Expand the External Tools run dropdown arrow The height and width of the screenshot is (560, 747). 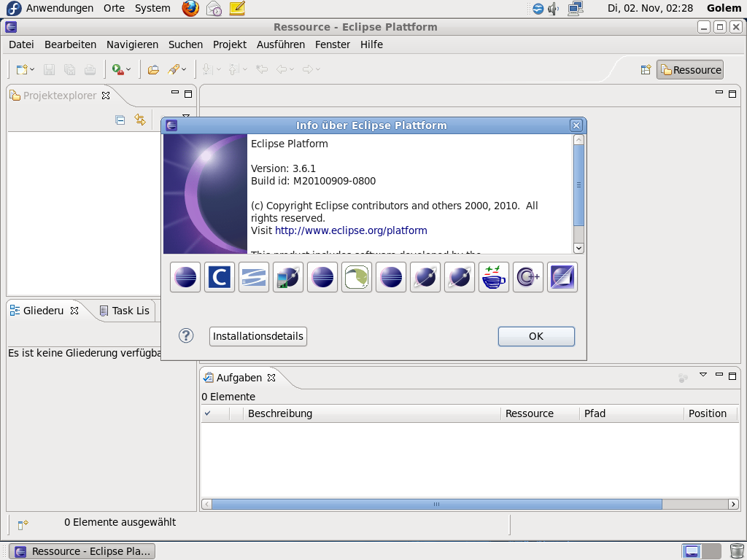128,70
